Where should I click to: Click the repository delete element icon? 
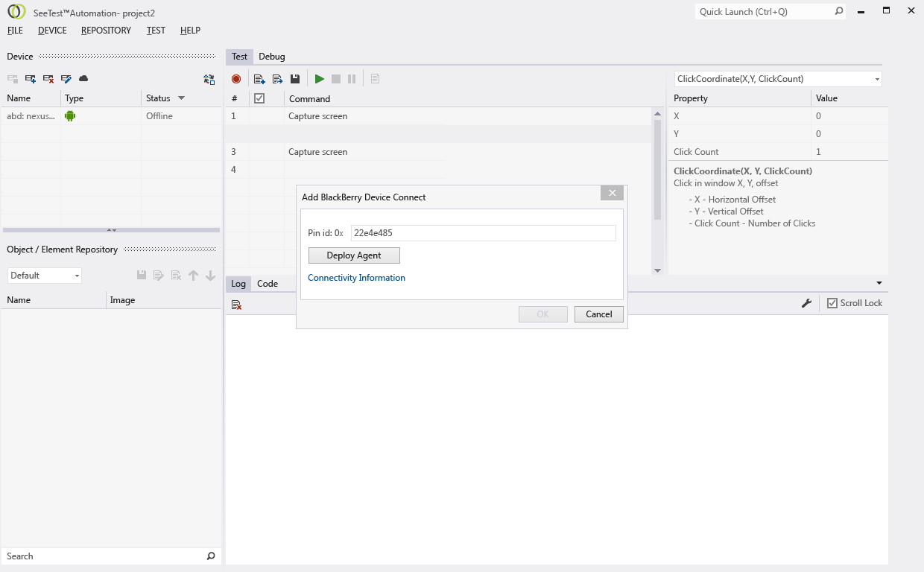coord(177,276)
